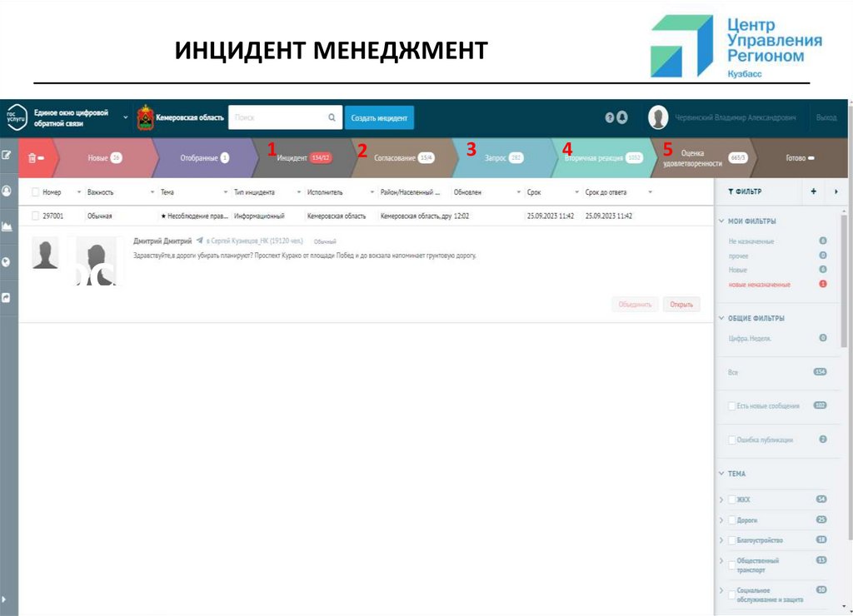Switch to the Инцидент stage tab
Viewport: 853px width, 616px height.
(303, 157)
